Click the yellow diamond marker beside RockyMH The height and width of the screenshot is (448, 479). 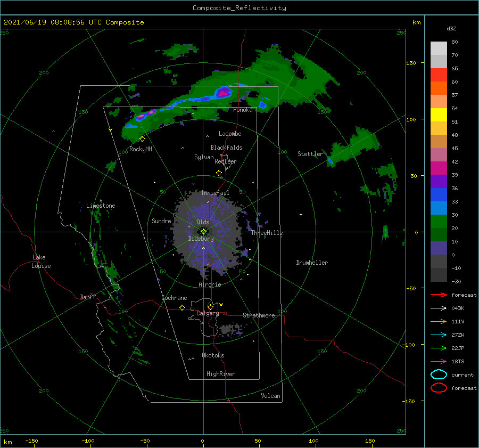pos(142,139)
